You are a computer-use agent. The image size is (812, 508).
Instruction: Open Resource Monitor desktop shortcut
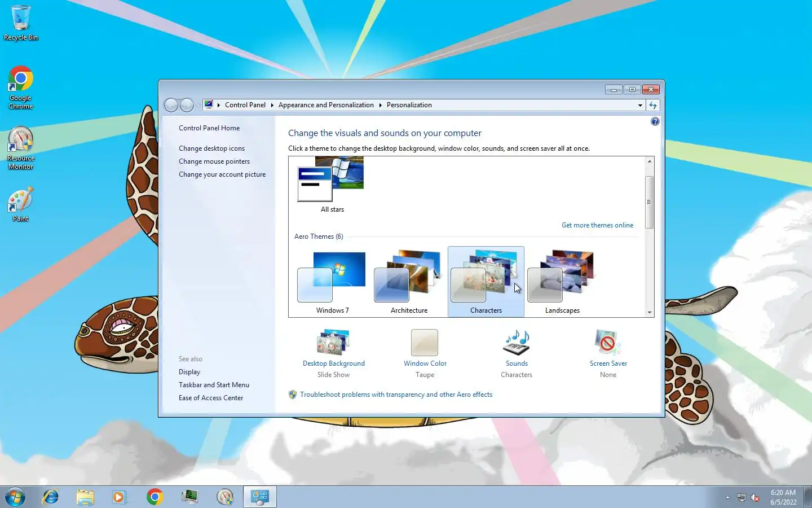21,148
